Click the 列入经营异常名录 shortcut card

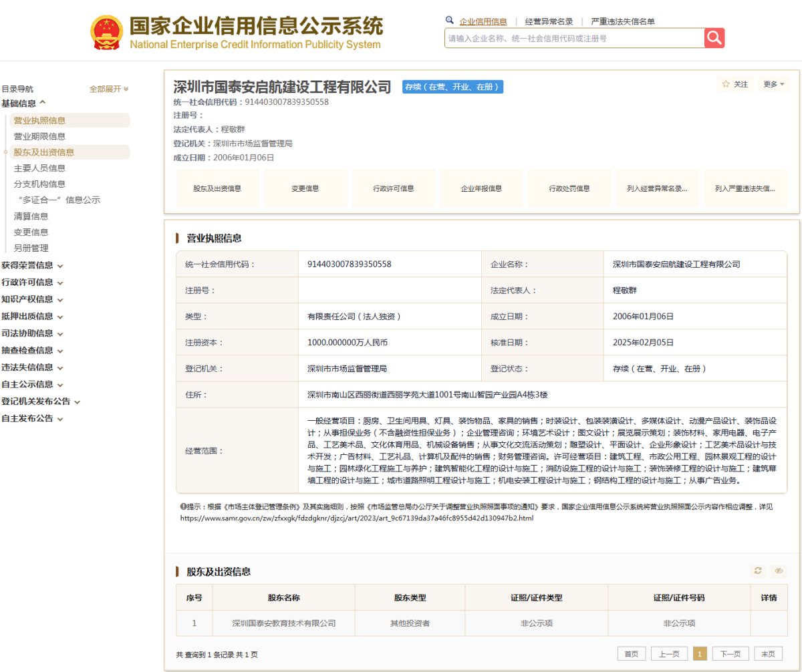[x=658, y=188]
